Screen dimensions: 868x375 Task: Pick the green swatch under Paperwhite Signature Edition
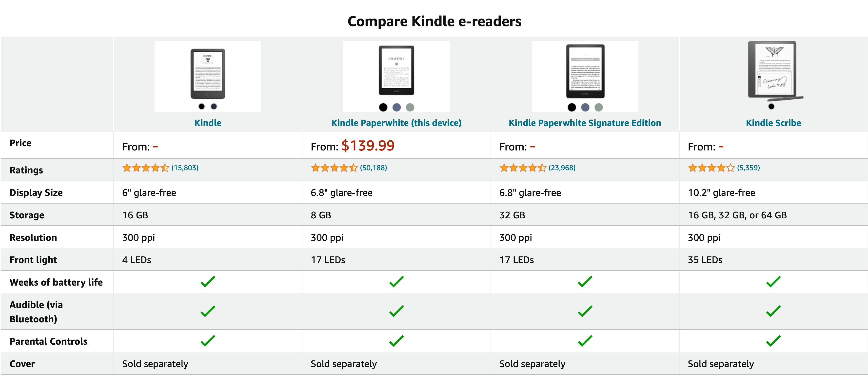(x=598, y=107)
